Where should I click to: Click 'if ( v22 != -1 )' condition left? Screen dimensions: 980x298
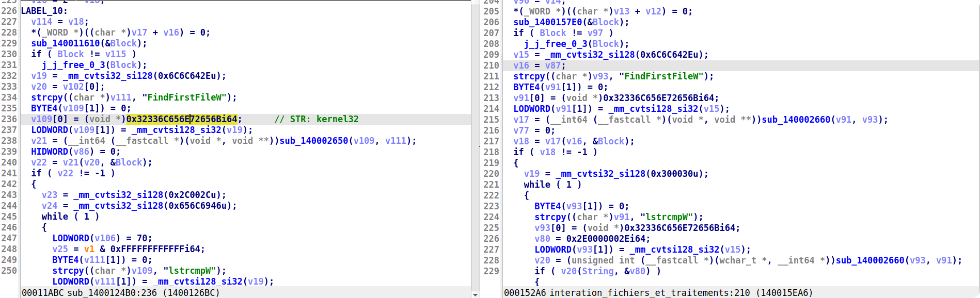73,173
